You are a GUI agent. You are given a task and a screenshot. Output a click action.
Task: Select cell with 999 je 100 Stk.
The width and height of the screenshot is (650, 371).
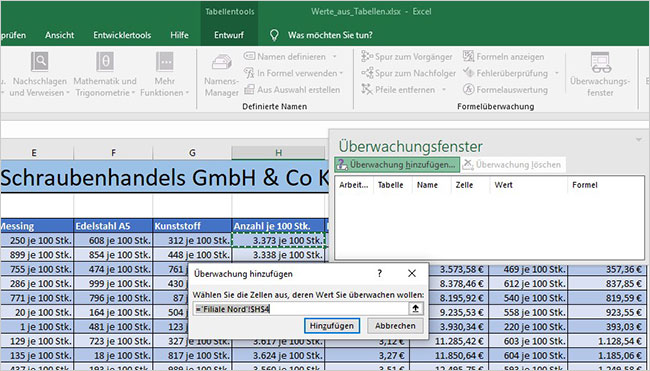click(113, 284)
